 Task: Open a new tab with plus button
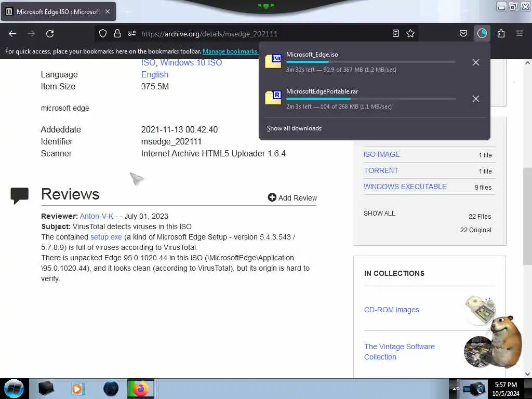pyautogui.click(x=127, y=12)
